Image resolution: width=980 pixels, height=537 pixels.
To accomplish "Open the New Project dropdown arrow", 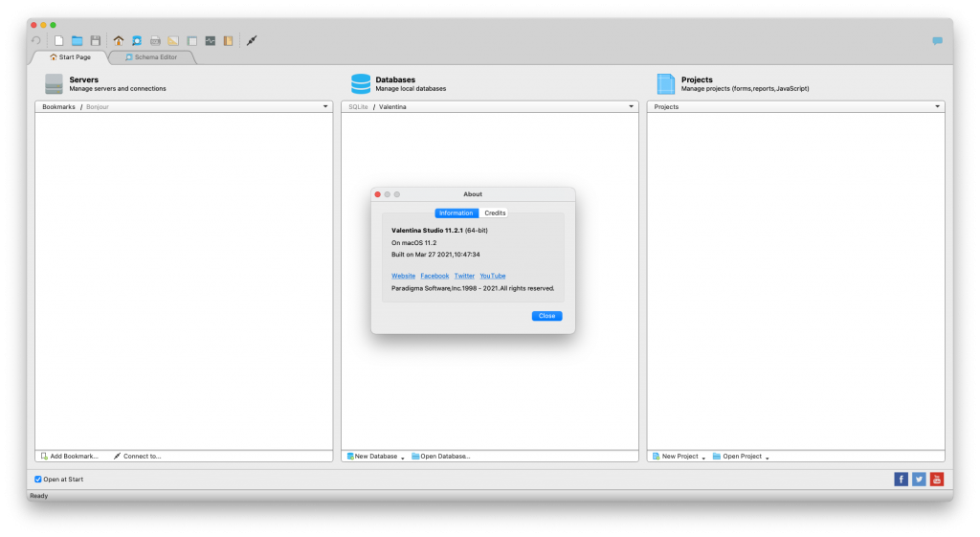I will click(703, 458).
